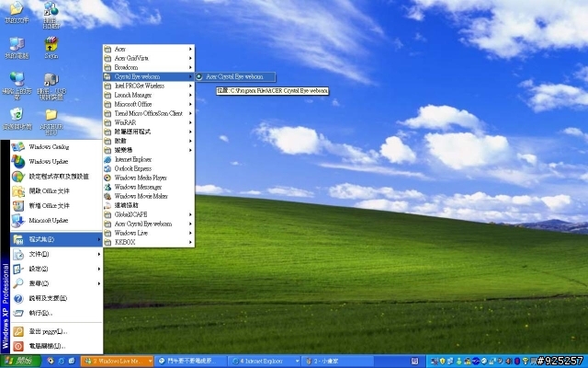Screen dimensions: 588x368
Task: Expand the KKBOX program folder
Action: [149, 243]
